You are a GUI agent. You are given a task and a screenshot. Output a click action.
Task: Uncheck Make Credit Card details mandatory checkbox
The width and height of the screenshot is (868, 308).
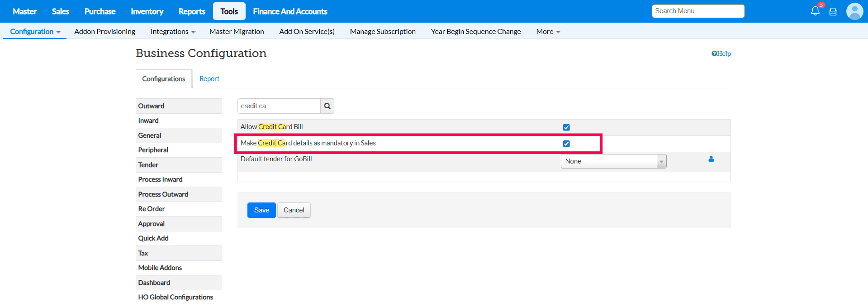(x=566, y=144)
